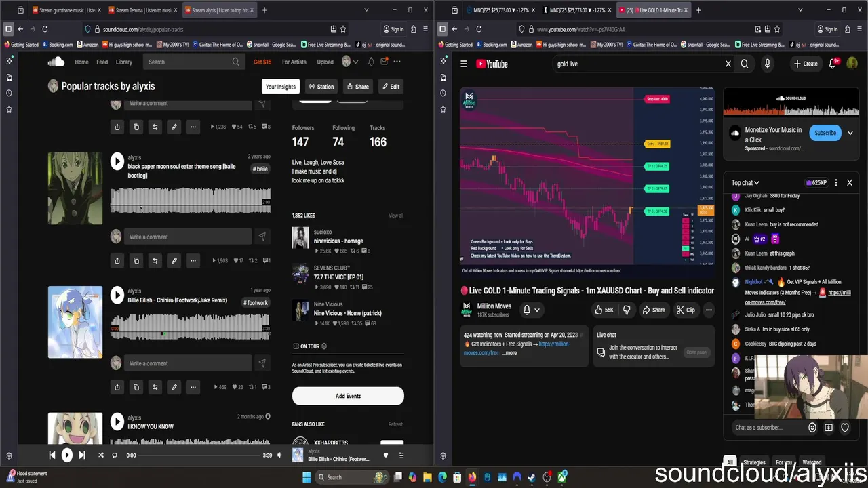Click Upload in SoundCloud header
The height and width of the screenshot is (488, 868).
(x=325, y=62)
